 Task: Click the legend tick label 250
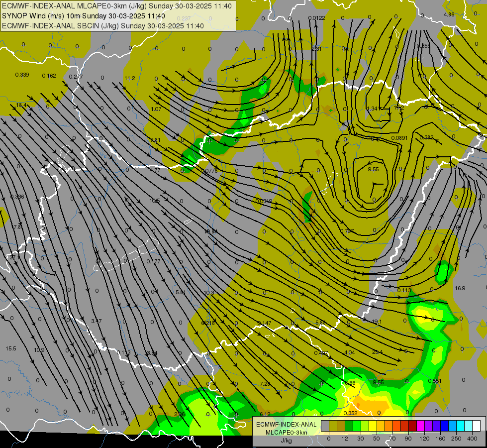point(456,439)
